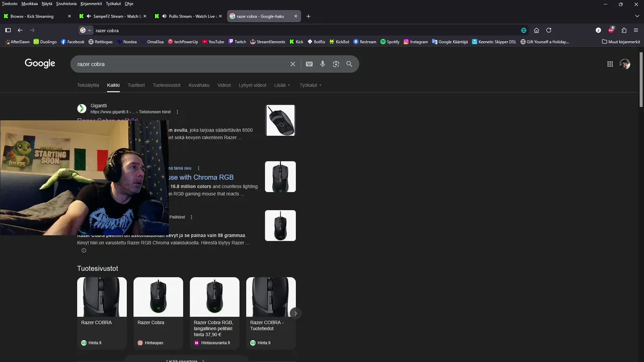This screenshot has height=362, width=644.
Task: Open the Instagram bookmark
Action: coord(416,42)
